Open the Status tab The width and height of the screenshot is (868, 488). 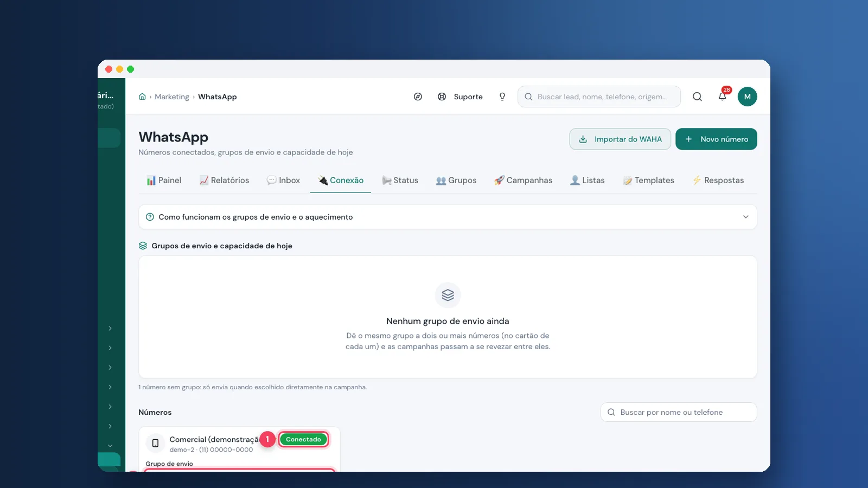tap(400, 181)
